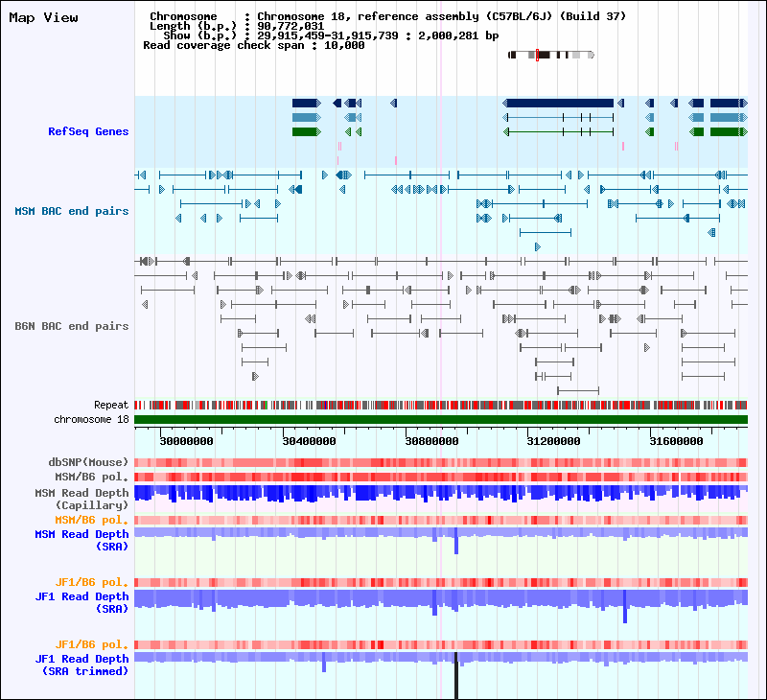Click the red position marker on the ideogram
The image size is (767, 700).
537,55
